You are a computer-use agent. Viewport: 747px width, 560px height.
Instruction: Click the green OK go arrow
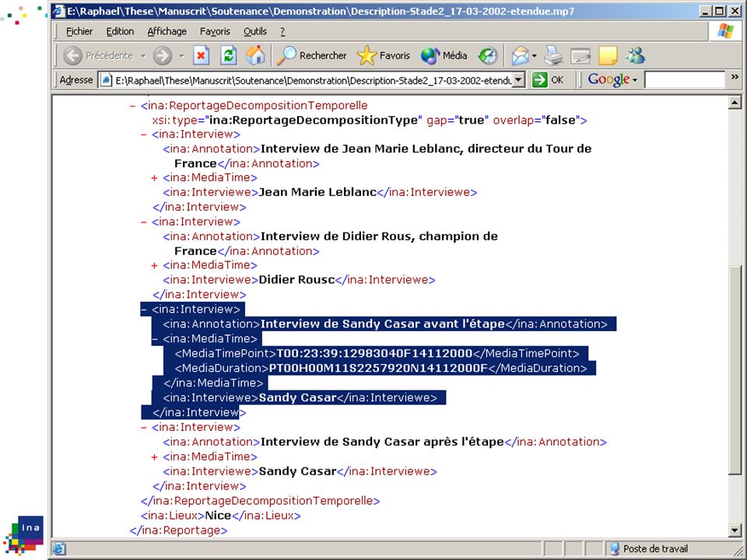(x=540, y=79)
